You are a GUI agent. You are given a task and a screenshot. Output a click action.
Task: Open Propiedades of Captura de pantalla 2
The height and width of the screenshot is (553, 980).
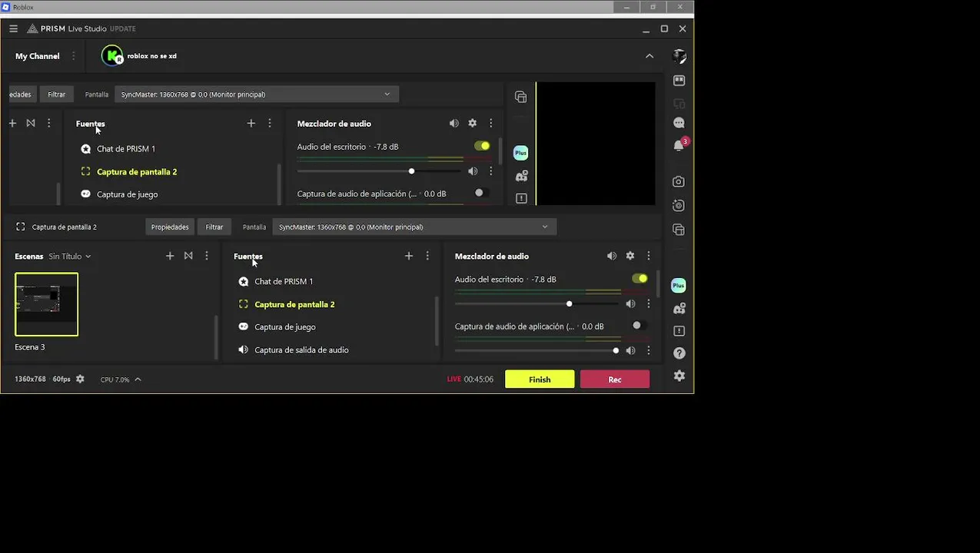[x=170, y=227]
